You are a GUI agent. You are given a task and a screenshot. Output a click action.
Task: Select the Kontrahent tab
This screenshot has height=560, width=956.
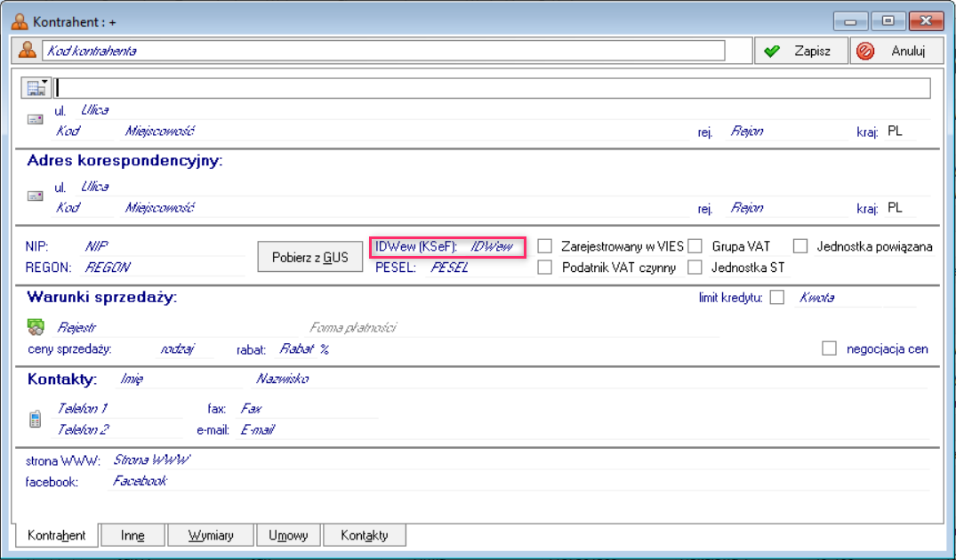(x=57, y=535)
